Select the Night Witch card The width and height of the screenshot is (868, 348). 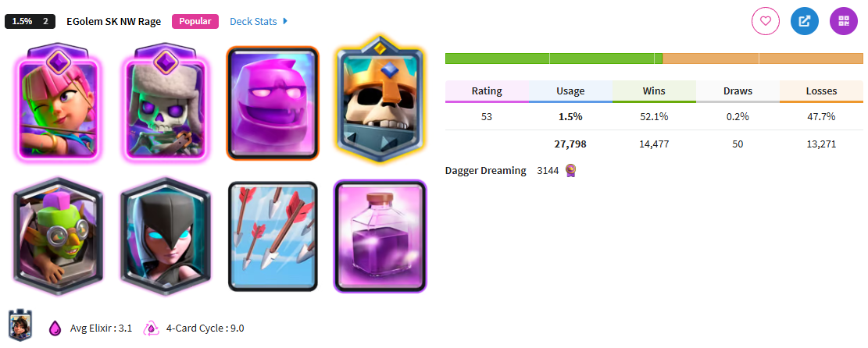pyautogui.click(x=165, y=236)
